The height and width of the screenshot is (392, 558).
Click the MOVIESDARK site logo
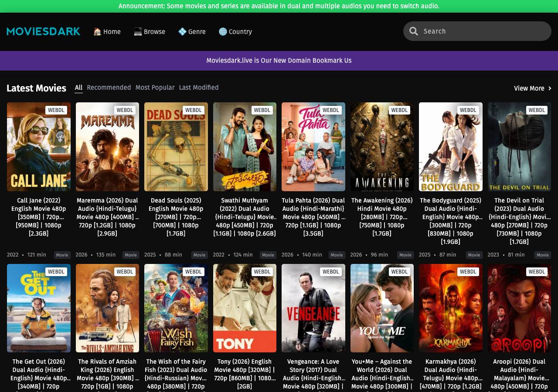coord(44,31)
